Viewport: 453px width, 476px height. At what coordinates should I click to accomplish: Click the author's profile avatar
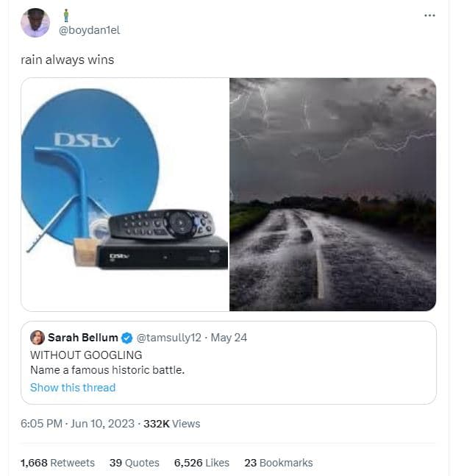pos(35,23)
